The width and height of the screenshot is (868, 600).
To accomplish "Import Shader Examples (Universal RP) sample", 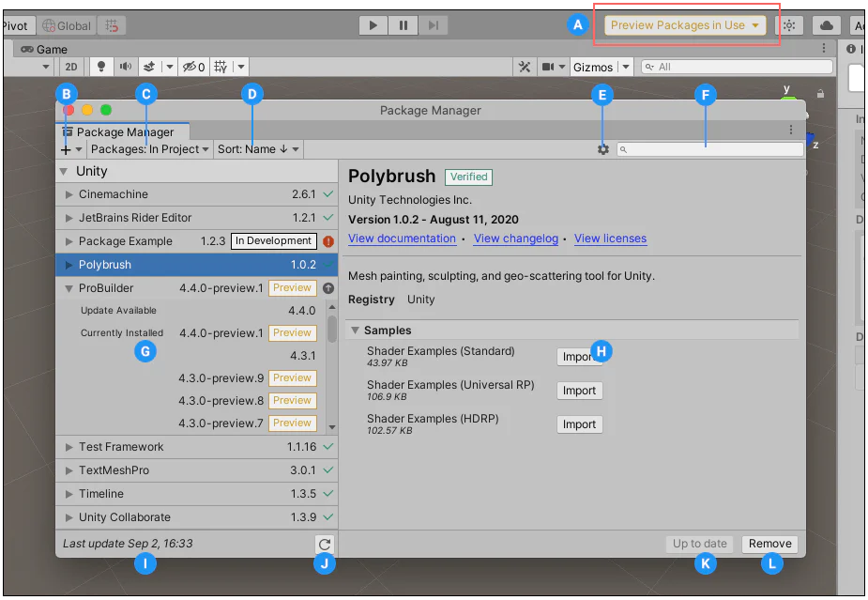I will pyautogui.click(x=579, y=391).
